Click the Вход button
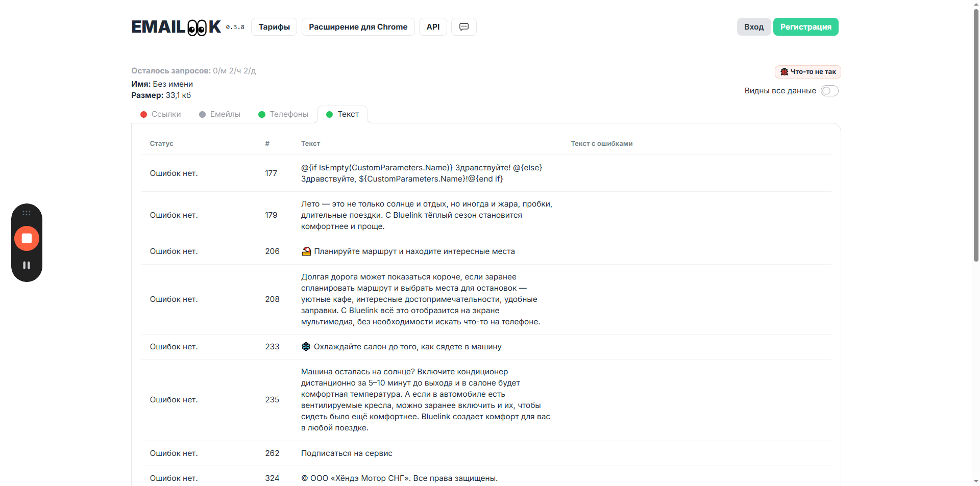The width and height of the screenshot is (980, 486). coord(754,27)
